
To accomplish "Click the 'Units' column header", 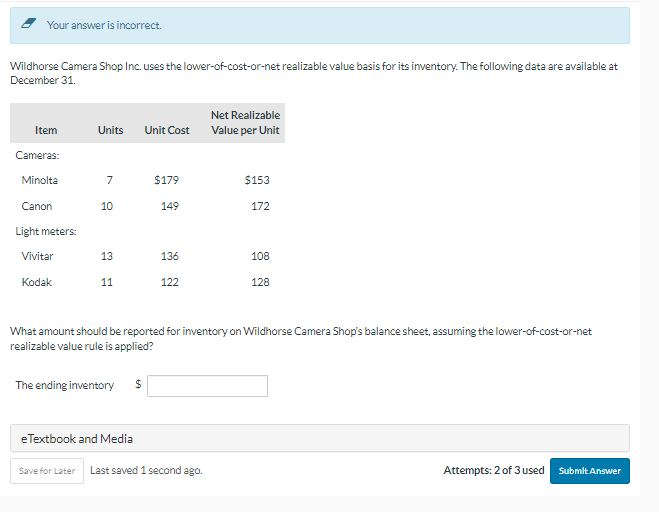I will (x=111, y=130).
